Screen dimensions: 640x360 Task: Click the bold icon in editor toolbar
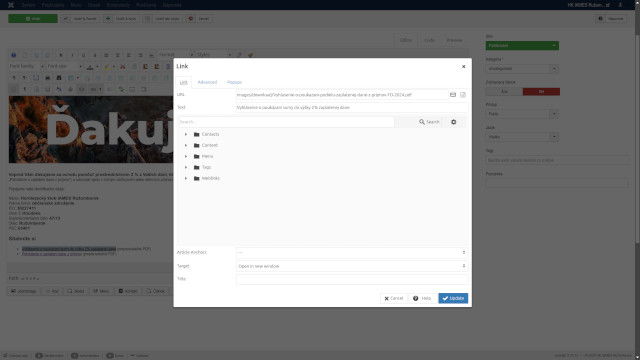[61, 55]
